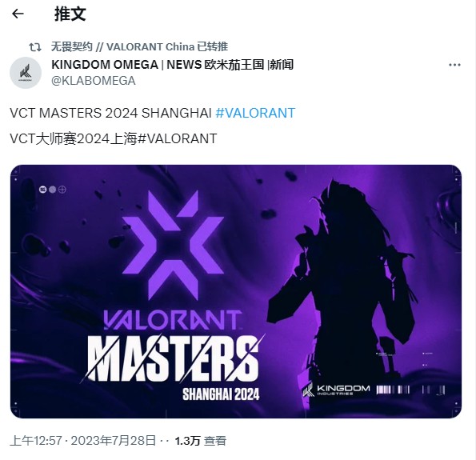The image size is (476, 460).
Task: Open the KINGDOM OMEGA | NEWS profile name
Action: (x=173, y=65)
